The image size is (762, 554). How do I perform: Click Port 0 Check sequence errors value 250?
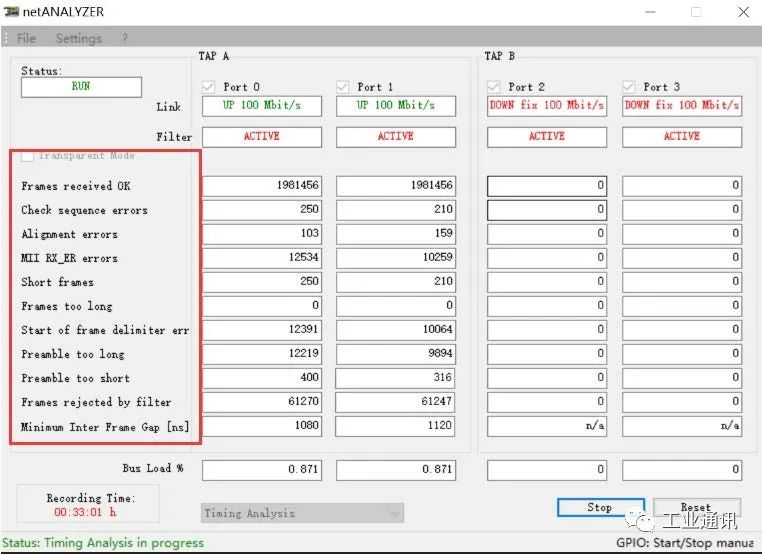tap(262, 209)
